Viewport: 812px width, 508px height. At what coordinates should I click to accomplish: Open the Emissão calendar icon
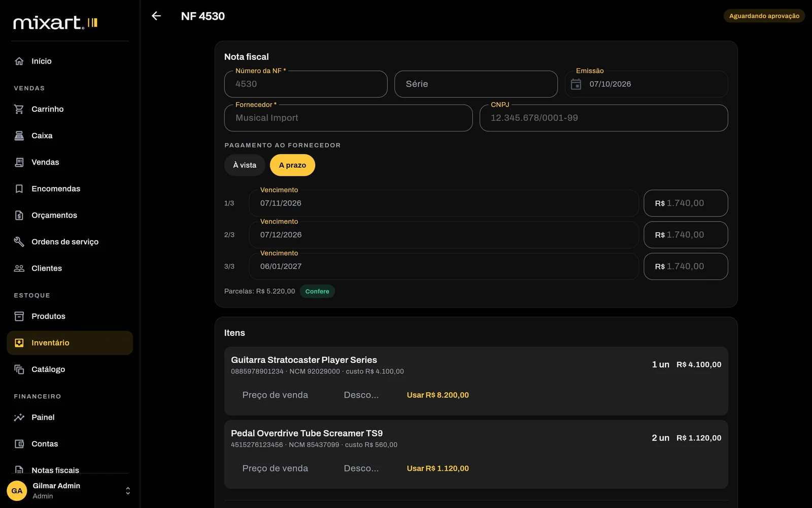(576, 84)
